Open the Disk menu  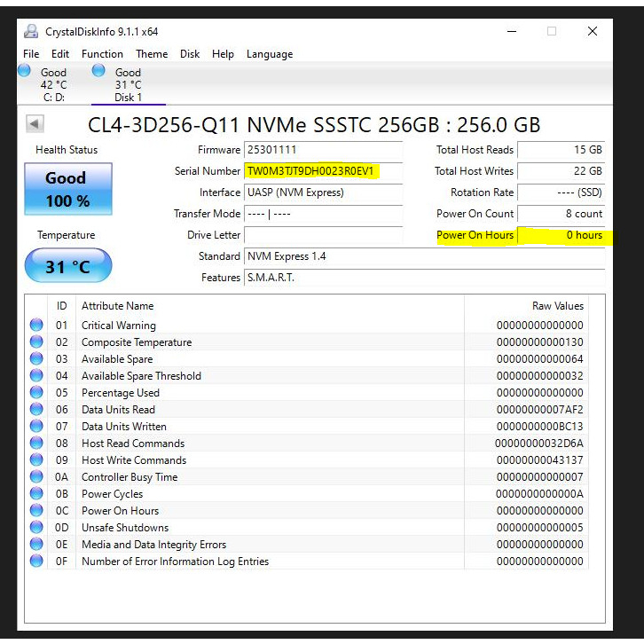(x=190, y=54)
